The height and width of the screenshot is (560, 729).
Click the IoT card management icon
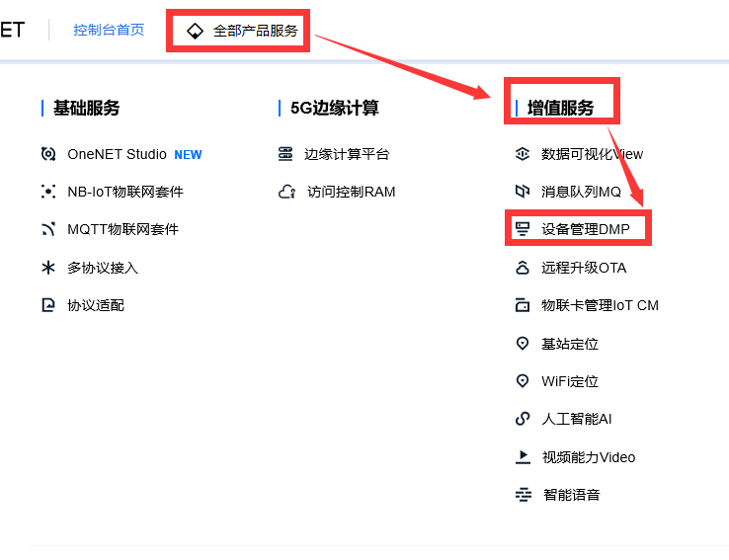[523, 305]
